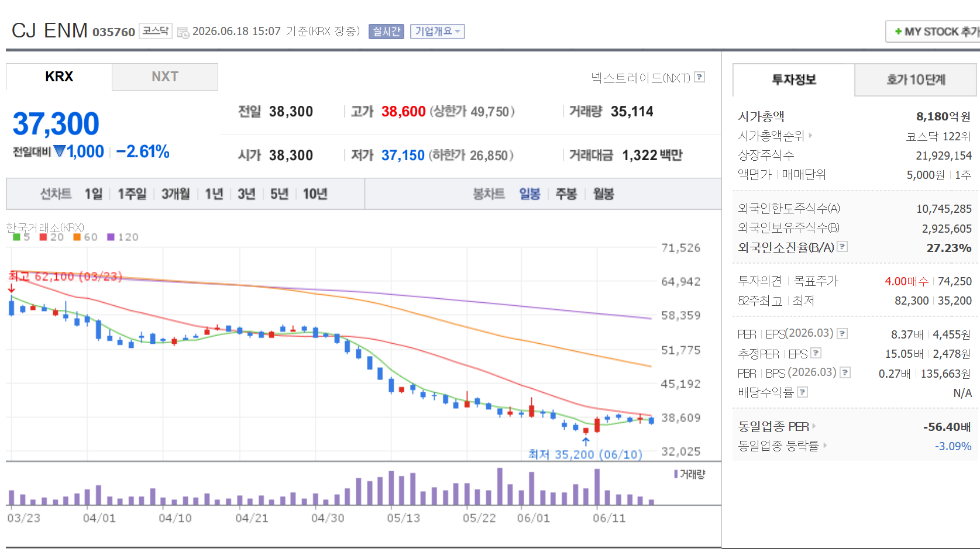This screenshot has width=980, height=549.
Task: Click the 코스닥 market badge
Action: [x=156, y=31]
